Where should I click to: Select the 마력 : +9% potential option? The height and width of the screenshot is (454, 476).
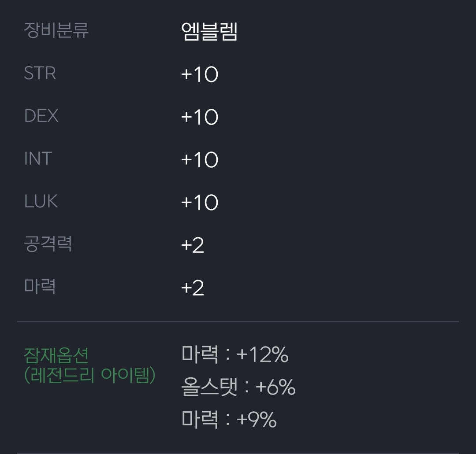pos(229,419)
